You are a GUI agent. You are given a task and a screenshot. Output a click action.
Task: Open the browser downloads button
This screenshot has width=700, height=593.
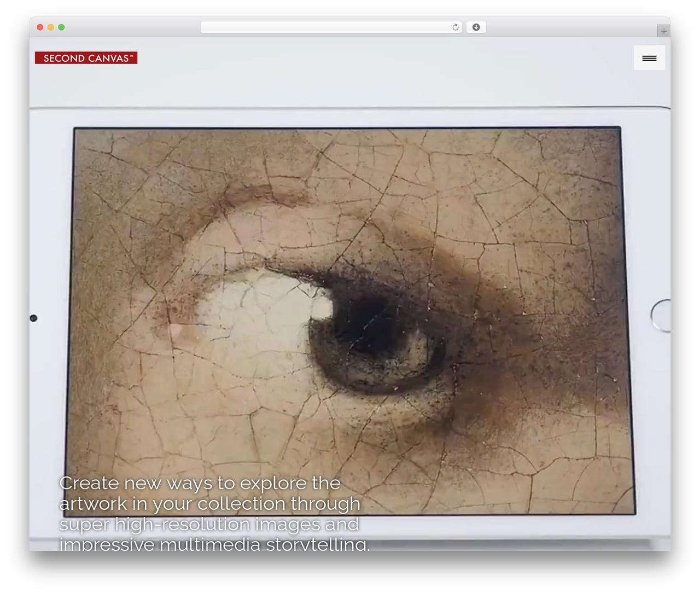tap(476, 27)
